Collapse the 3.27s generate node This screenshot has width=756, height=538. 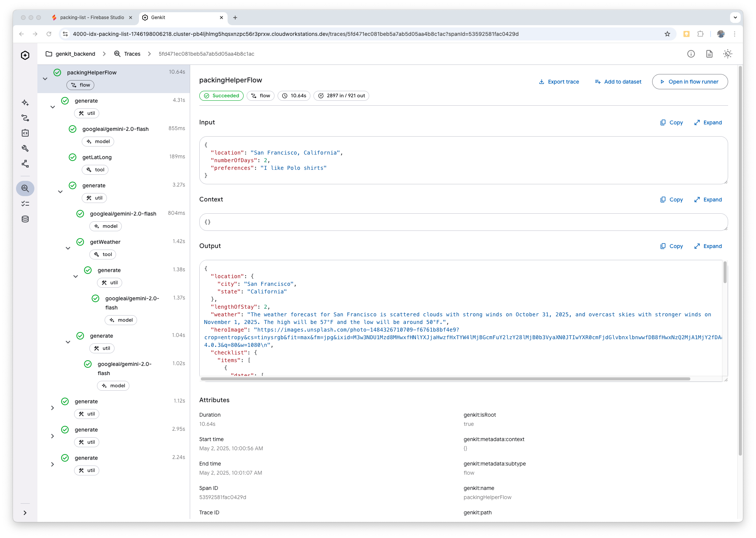coord(60,192)
